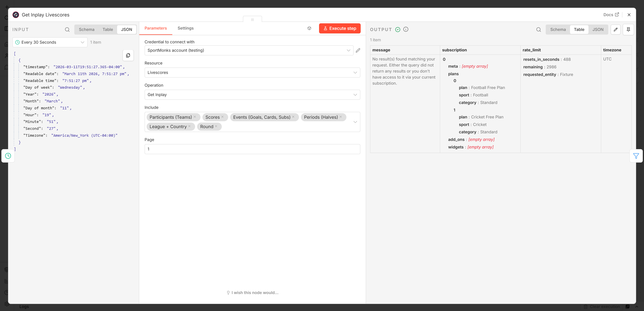
Task: Open the Settings tab
Action: [x=186, y=28]
